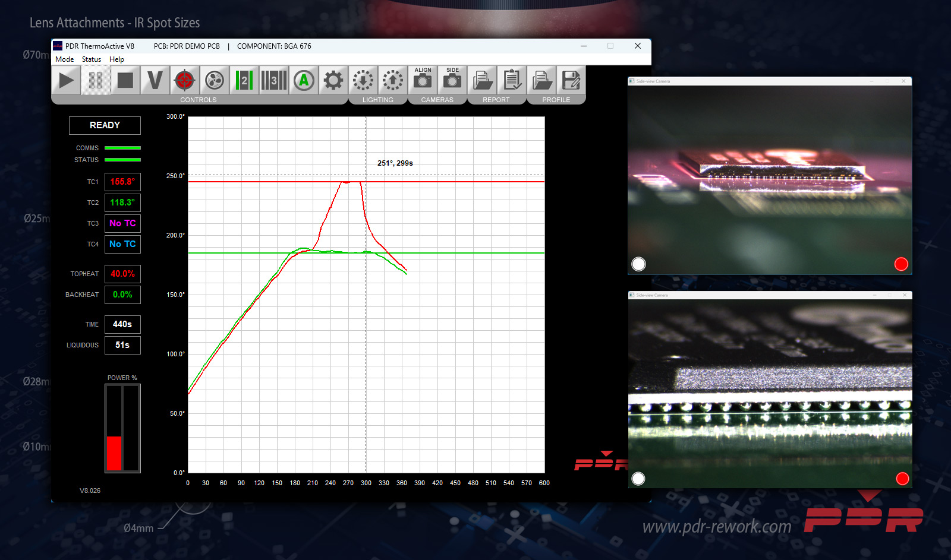The width and height of the screenshot is (951, 560).
Task: Toggle the vacuum V button
Action: coord(155,80)
